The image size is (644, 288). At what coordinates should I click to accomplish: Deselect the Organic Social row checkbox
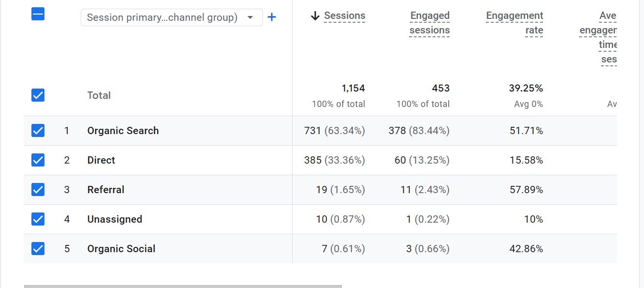pos(38,249)
